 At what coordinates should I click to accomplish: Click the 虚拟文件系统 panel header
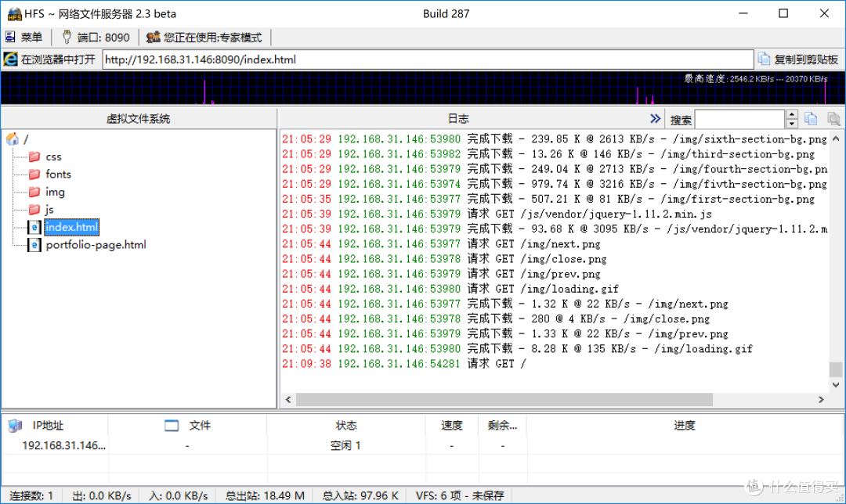[139, 119]
